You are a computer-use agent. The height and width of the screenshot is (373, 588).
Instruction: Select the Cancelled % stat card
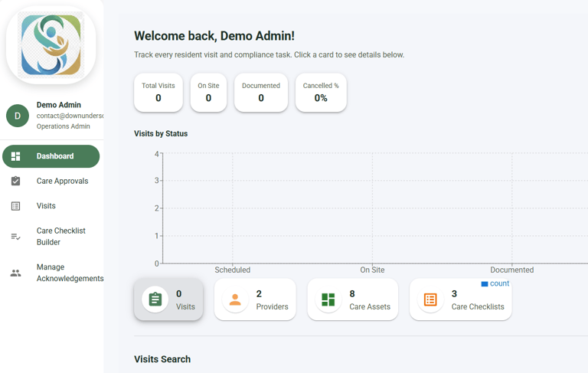pos(321,93)
